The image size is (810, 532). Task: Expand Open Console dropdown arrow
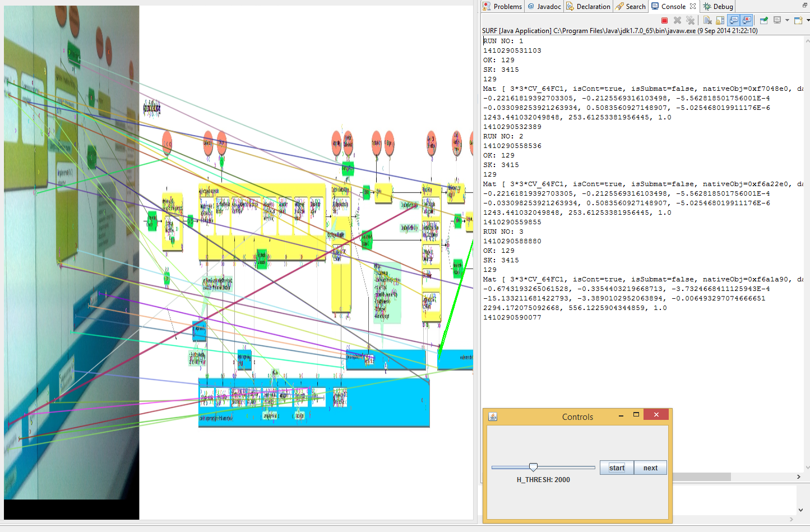click(x=808, y=20)
